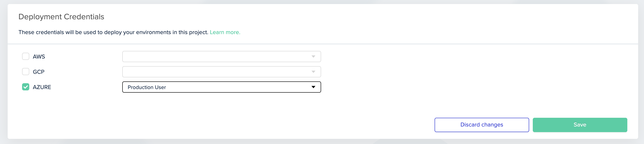Screen dimensions: 644x144
Task: Open the Learn more link
Action: tap(225, 32)
